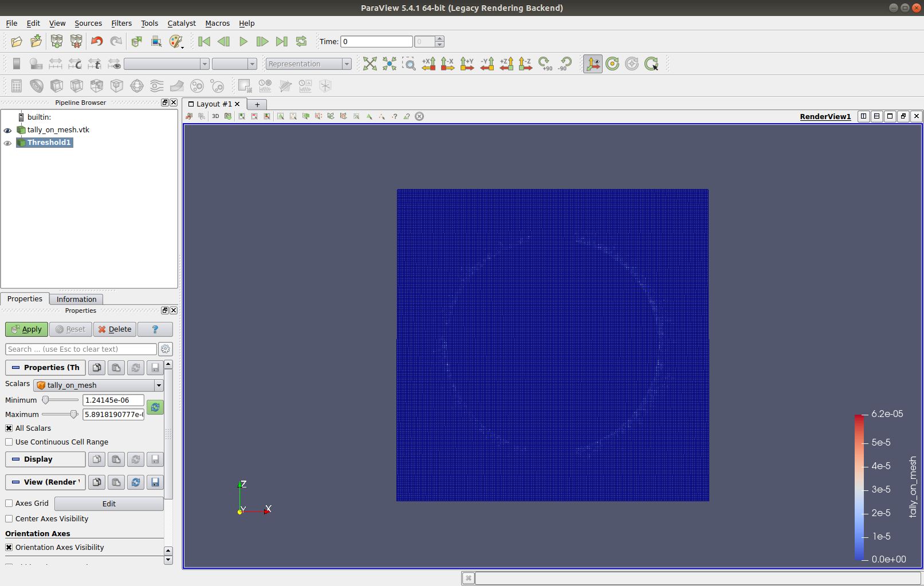Image resolution: width=924 pixels, height=586 pixels.
Task: Disable Orientation Axes Visibility
Action: coord(9,547)
